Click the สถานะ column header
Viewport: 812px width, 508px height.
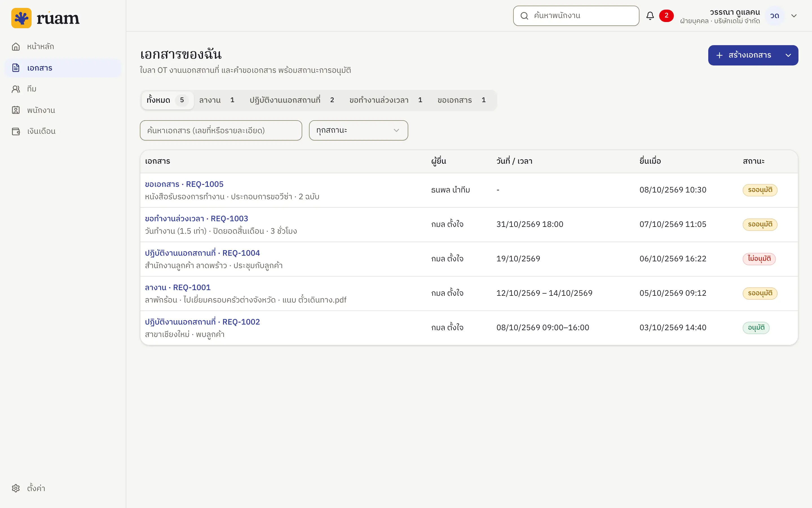click(x=753, y=161)
